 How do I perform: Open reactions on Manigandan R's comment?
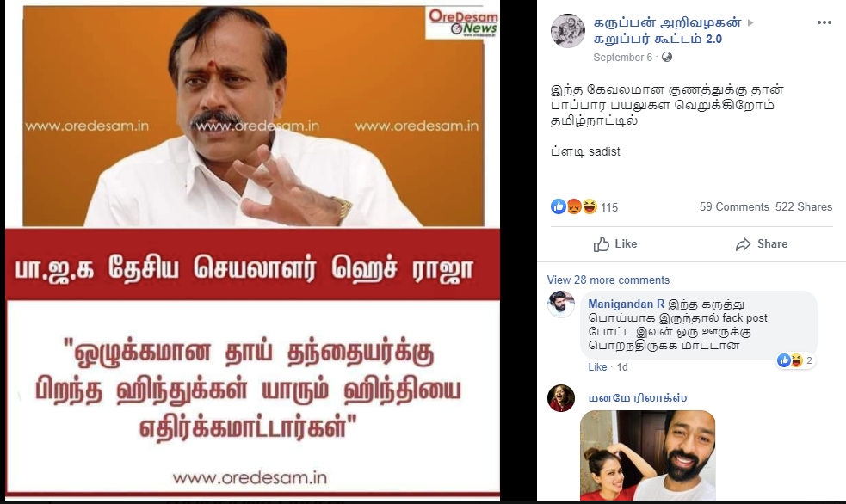pos(795,360)
